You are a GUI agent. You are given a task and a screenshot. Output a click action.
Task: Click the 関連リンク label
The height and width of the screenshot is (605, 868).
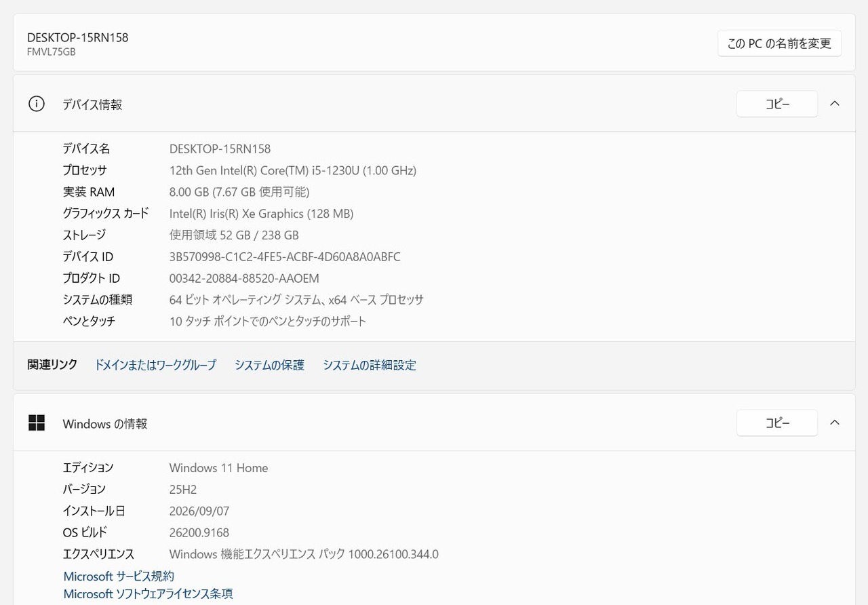tap(52, 365)
